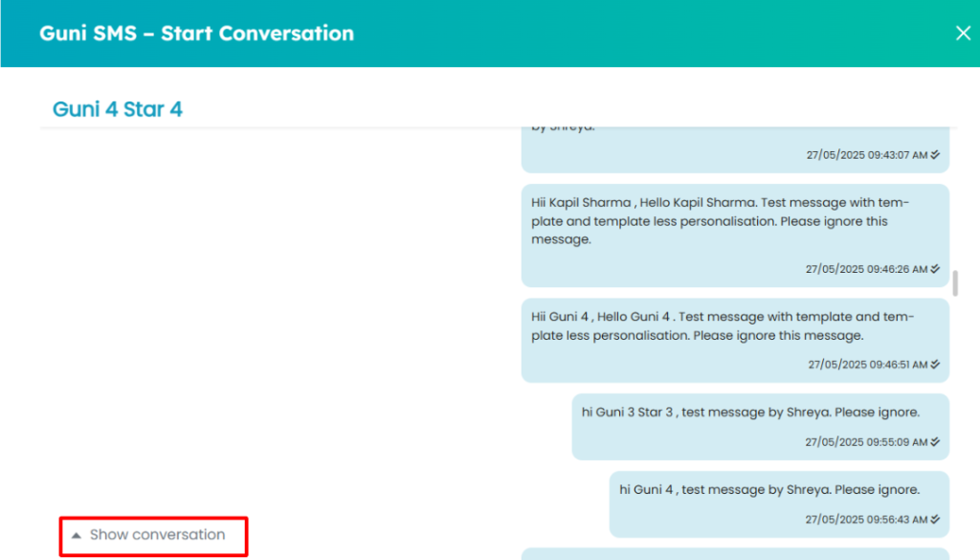Select the Hii Kapil Sharma message bubble
980x560 pixels.
735,235
